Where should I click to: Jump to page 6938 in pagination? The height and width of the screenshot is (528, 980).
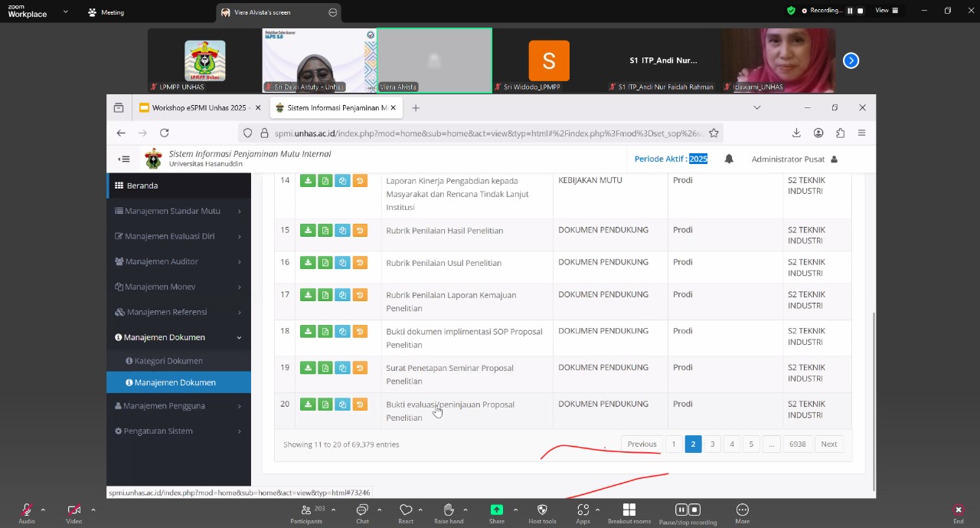(x=797, y=444)
